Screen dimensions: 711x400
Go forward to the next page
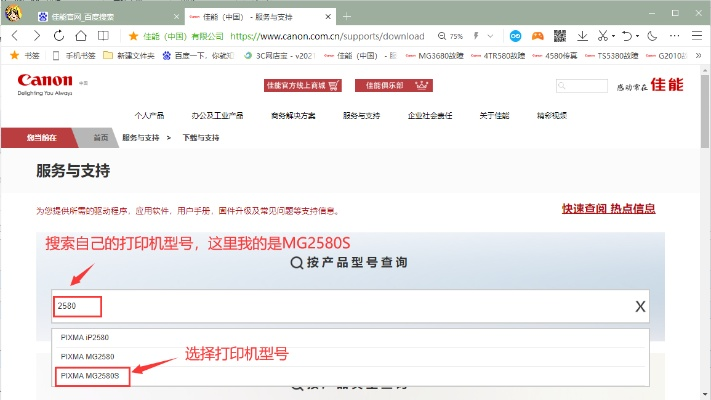pos(37,36)
